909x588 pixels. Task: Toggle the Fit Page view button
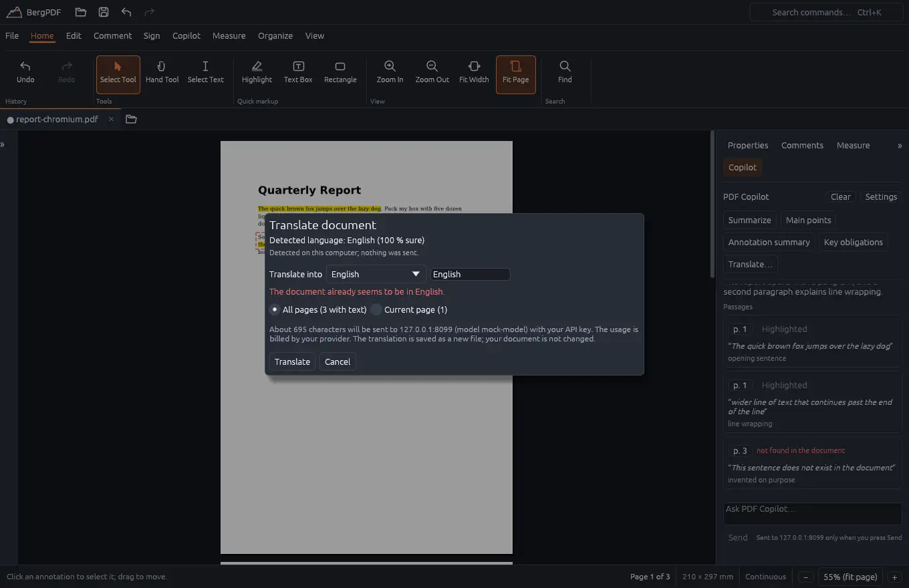[x=516, y=74]
